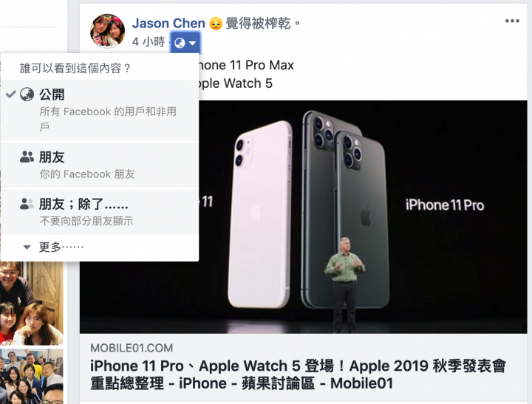Click the 4 小時 timestamp
The image size is (532, 404).
pos(149,41)
